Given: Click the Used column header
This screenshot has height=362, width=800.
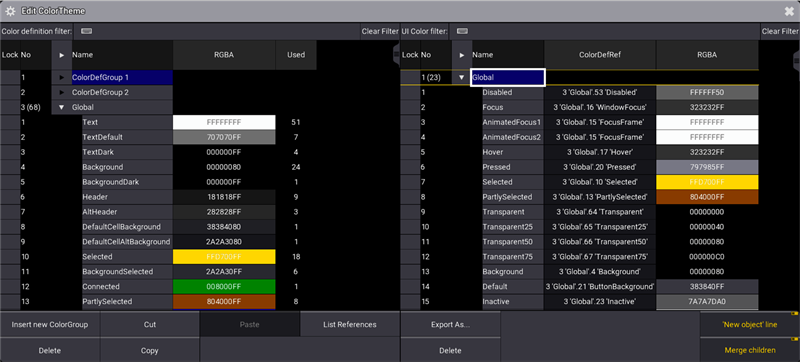Looking at the screenshot, I should pos(296,55).
